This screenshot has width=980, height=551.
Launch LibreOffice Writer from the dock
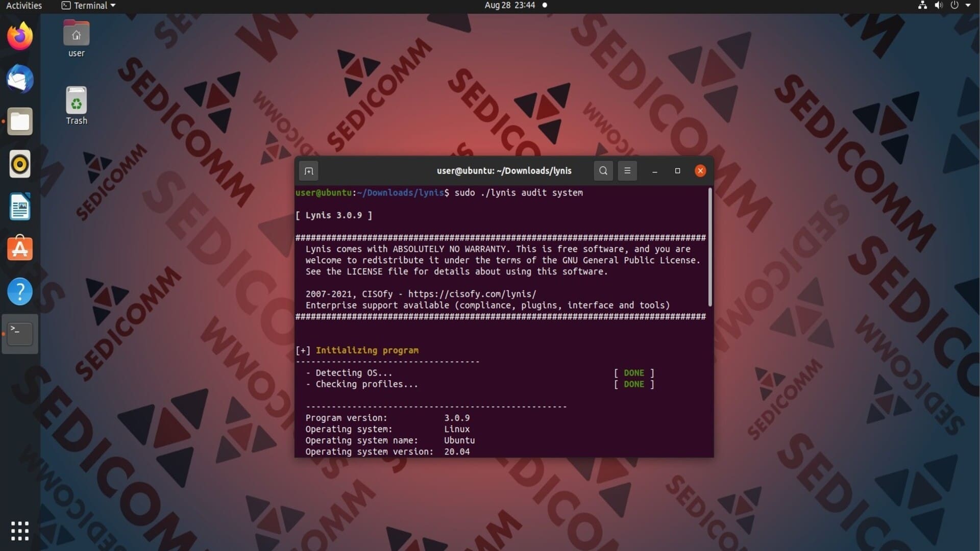click(x=20, y=207)
